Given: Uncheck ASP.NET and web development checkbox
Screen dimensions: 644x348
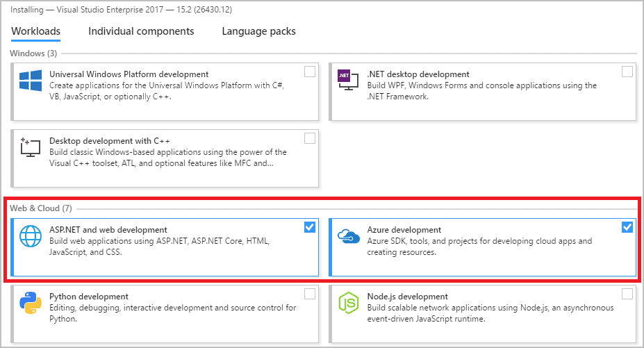Looking at the screenshot, I should tap(310, 227).
